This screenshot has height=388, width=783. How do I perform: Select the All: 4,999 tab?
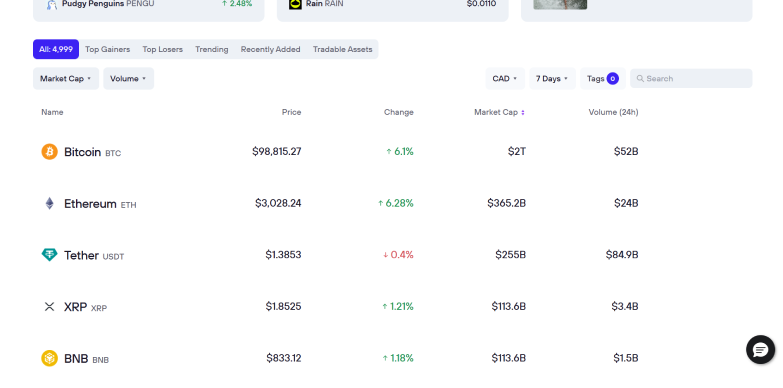click(x=56, y=49)
